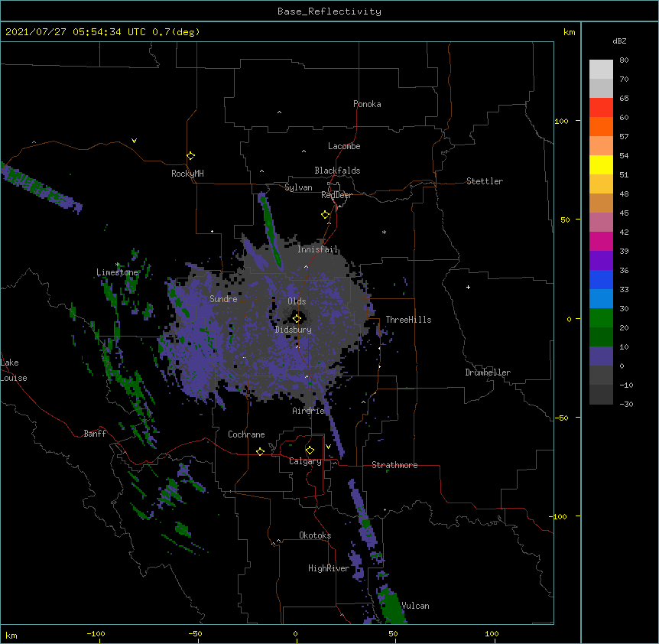
Task: Click the Stettler city label
Action: pyautogui.click(x=484, y=181)
